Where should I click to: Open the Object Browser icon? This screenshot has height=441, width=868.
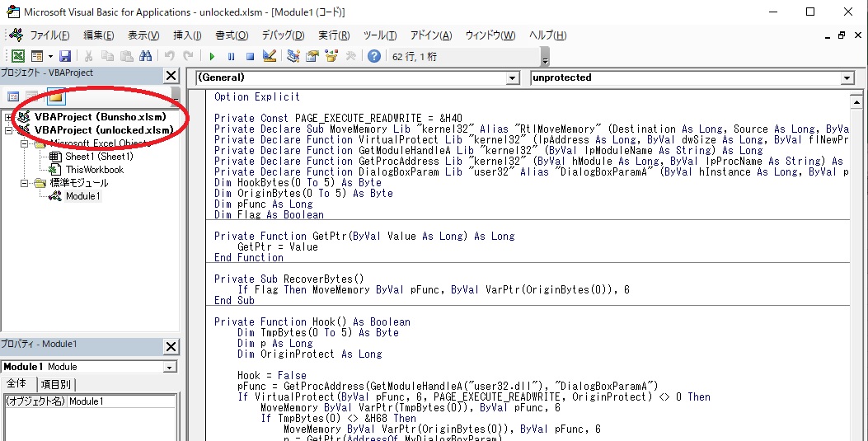(x=332, y=56)
